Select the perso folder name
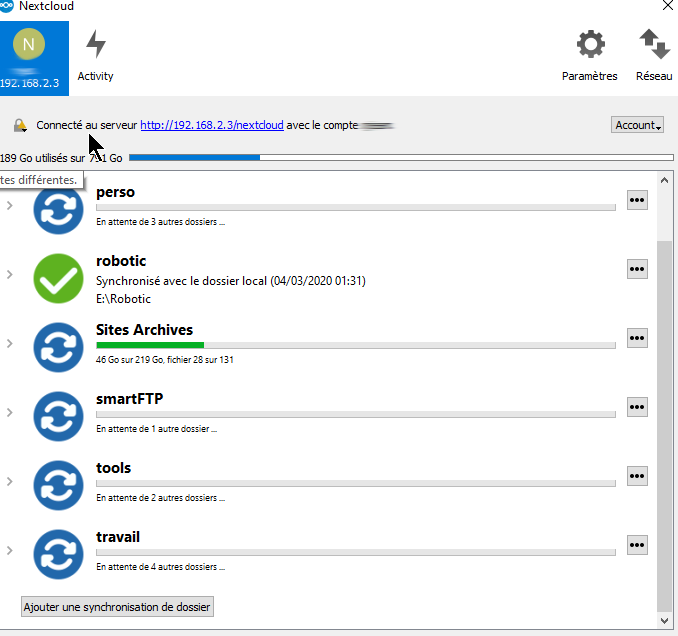Image resolution: width=678 pixels, height=636 pixels. coord(115,192)
